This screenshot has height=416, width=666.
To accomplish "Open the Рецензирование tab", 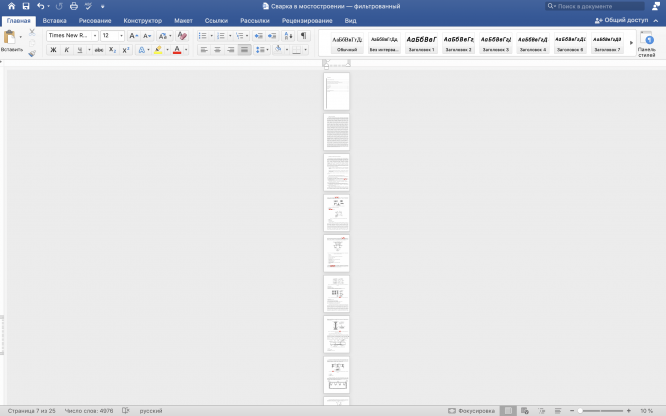I will click(x=307, y=20).
